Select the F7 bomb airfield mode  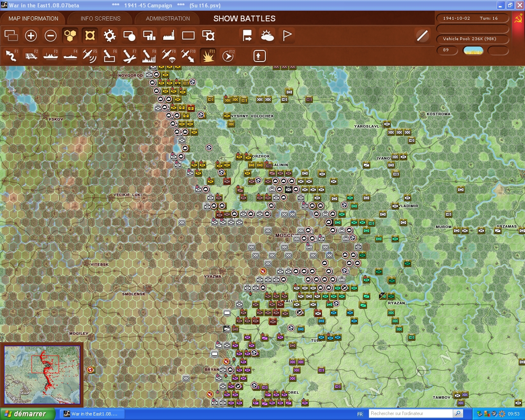(129, 56)
